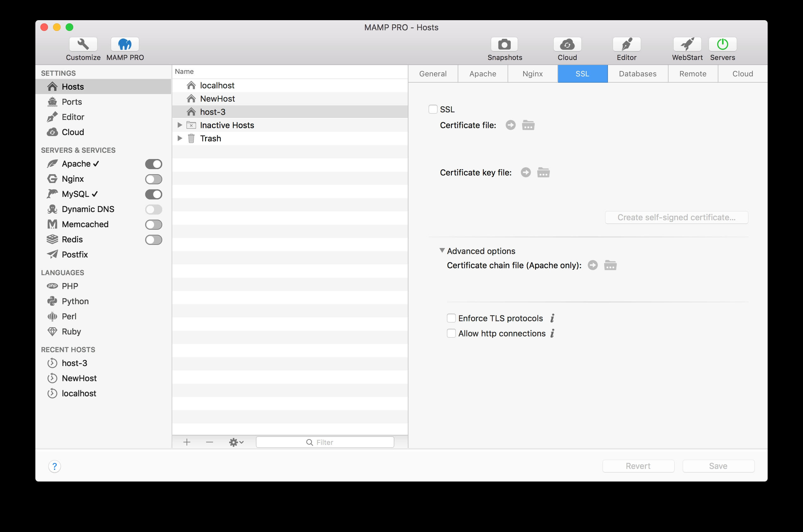803x532 pixels.
Task: Open Snapshots camera icon
Action: click(504, 44)
